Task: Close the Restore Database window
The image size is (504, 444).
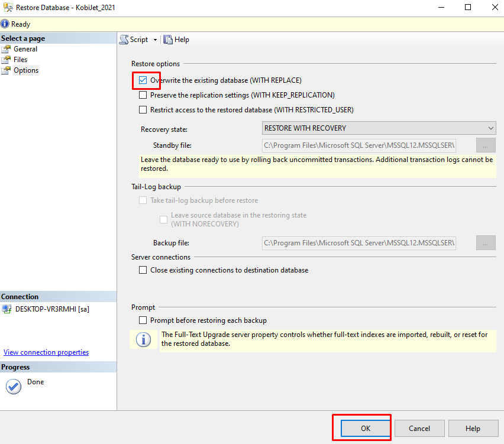Action: click(x=495, y=7)
